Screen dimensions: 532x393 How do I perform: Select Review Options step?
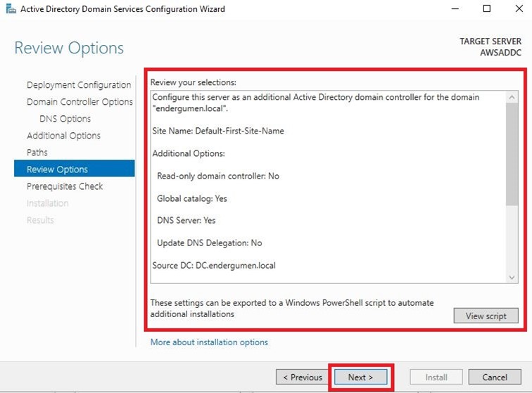[75, 169]
